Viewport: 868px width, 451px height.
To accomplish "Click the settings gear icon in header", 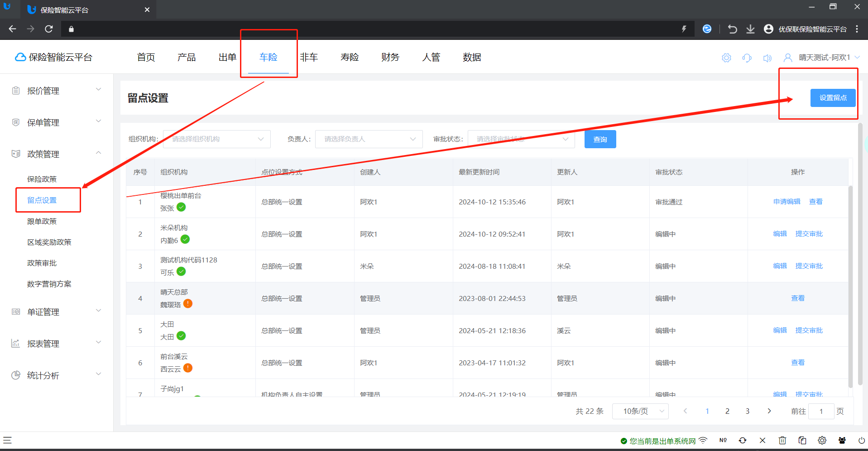I will click(726, 58).
